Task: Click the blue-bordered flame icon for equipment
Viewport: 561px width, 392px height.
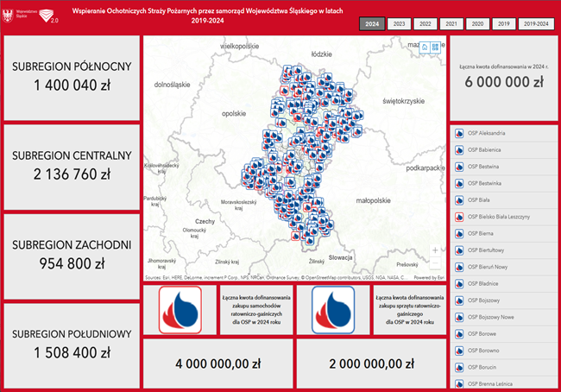Action: 332,310
